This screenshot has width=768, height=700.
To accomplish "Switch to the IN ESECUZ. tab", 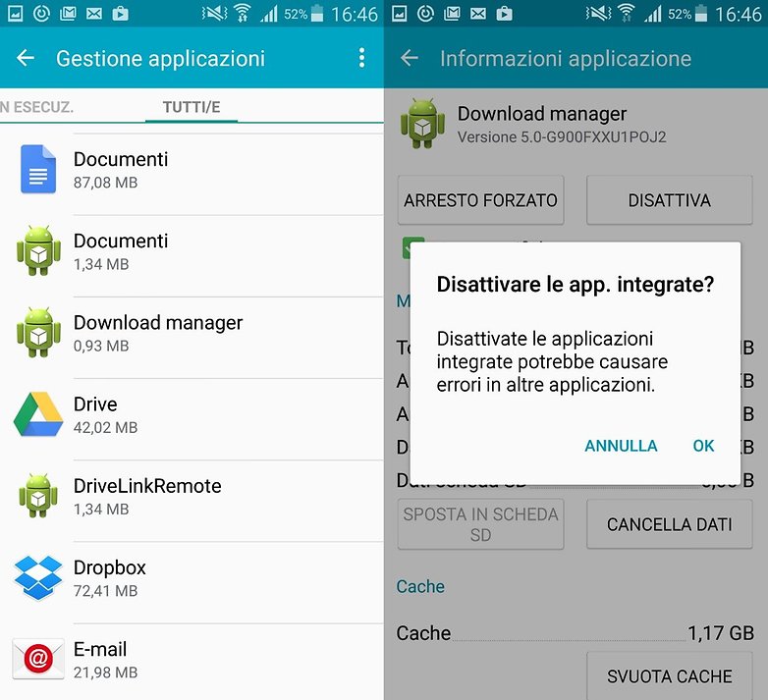I will point(36,107).
